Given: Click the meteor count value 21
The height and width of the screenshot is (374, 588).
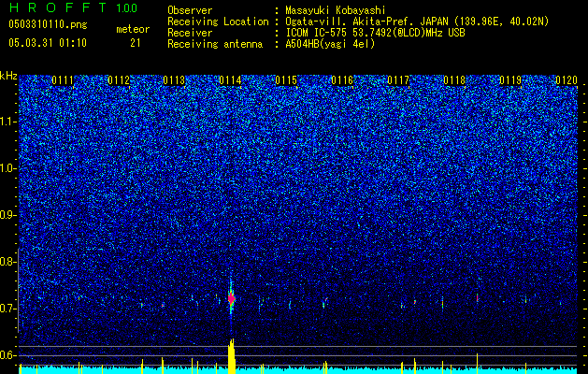Looking at the screenshot, I should point(136,43).
